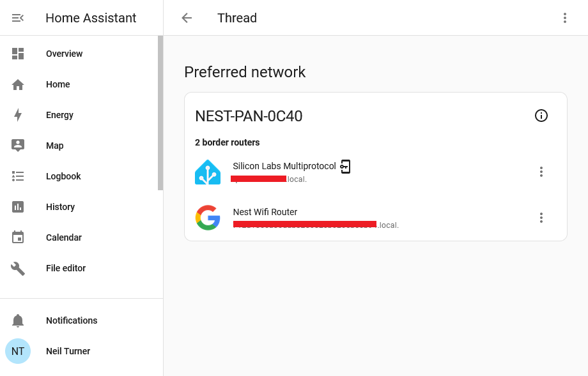Open Neil Turner's profile avatar
Screen dimensions: 588x376
coord(18,351)
